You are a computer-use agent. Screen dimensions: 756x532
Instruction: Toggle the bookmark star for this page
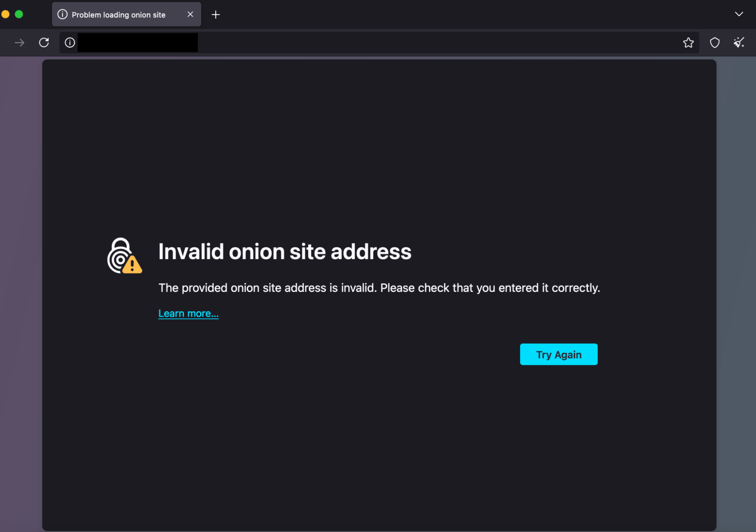tap(688, 42)
